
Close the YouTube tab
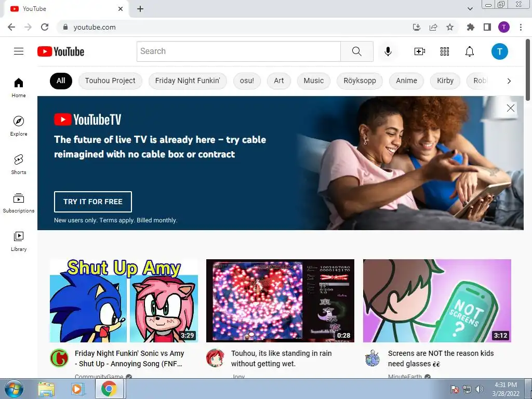pos(121,9)
